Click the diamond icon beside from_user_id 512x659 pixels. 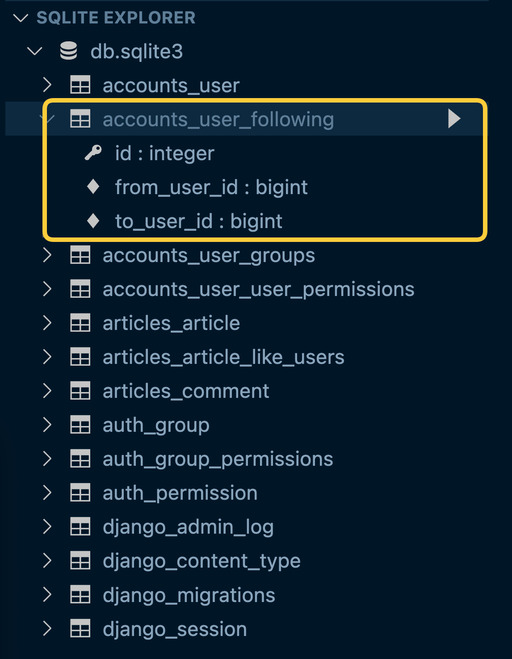coord(93,187)
